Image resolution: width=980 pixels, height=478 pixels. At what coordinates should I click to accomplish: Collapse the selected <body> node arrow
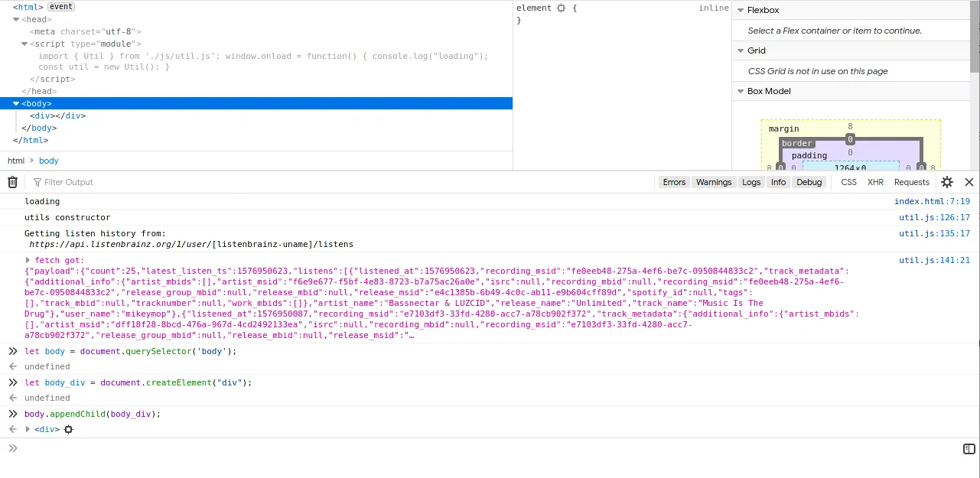(16, 103)
